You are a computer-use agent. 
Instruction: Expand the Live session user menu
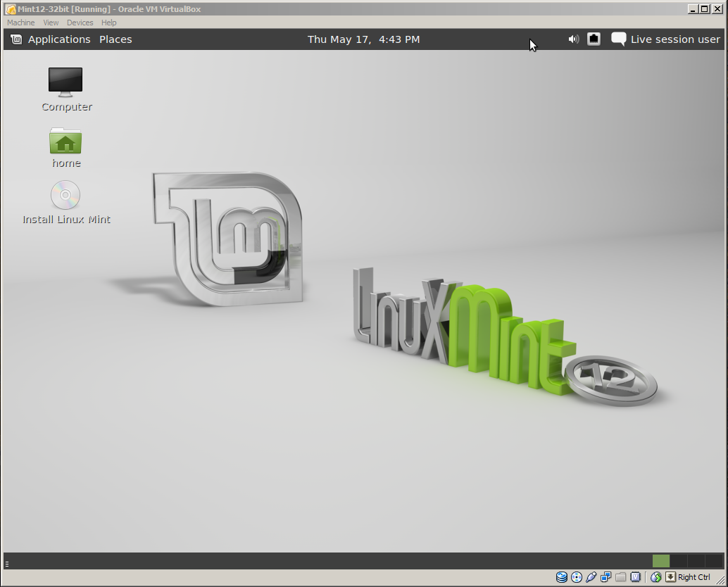[674, 39]
